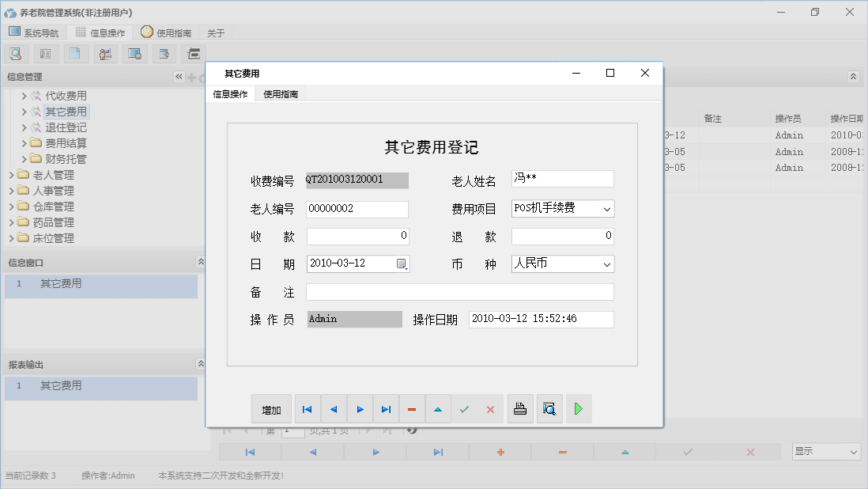Image resolution: width=868 pixels, height=489 pixels.
Task: Click the red plus icon on the bottom bar
Action: 500,451
